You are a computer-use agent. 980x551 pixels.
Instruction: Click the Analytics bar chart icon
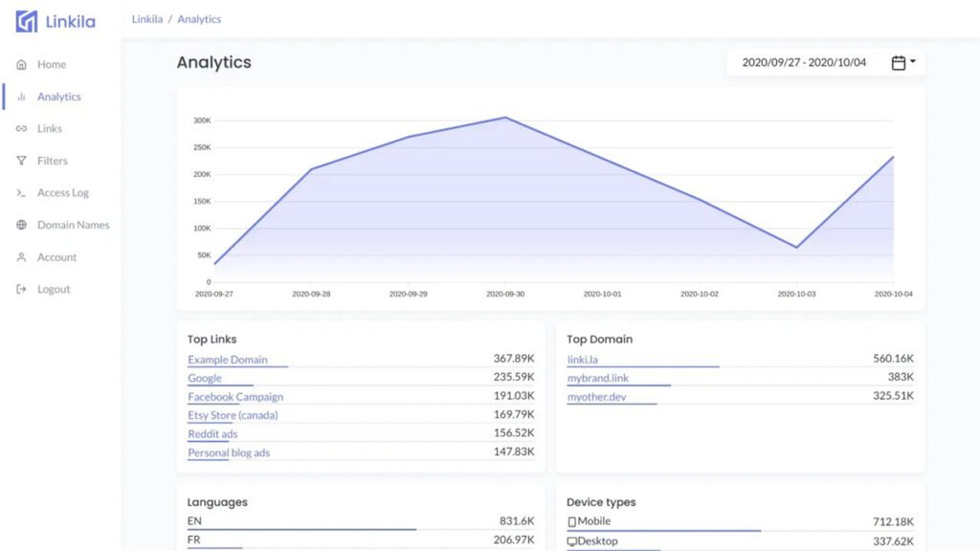pyautogui.click(x=21, y=97)
